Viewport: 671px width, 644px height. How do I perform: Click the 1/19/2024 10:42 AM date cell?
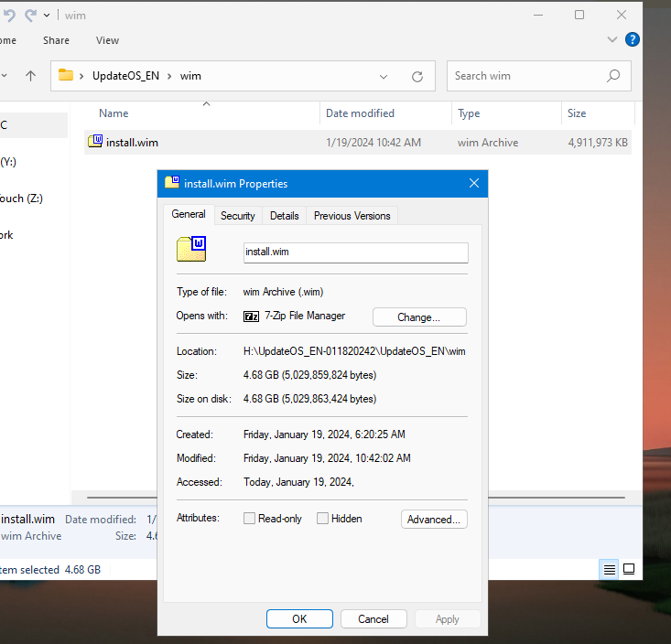point(373,143)
